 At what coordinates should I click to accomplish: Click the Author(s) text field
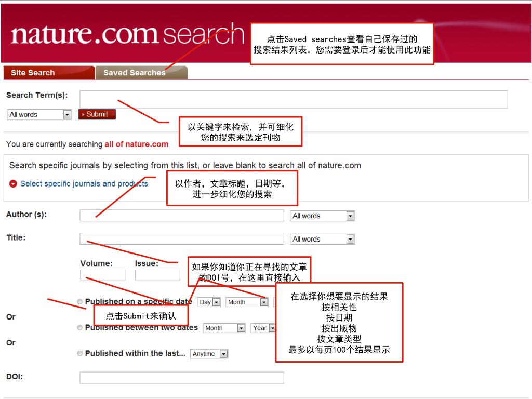coord(181,216)
